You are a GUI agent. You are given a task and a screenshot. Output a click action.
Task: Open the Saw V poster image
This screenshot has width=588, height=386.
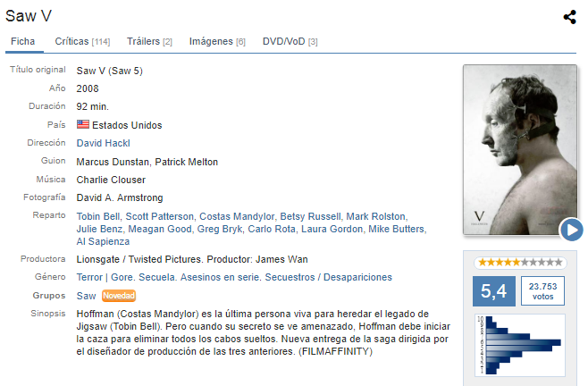520,150
